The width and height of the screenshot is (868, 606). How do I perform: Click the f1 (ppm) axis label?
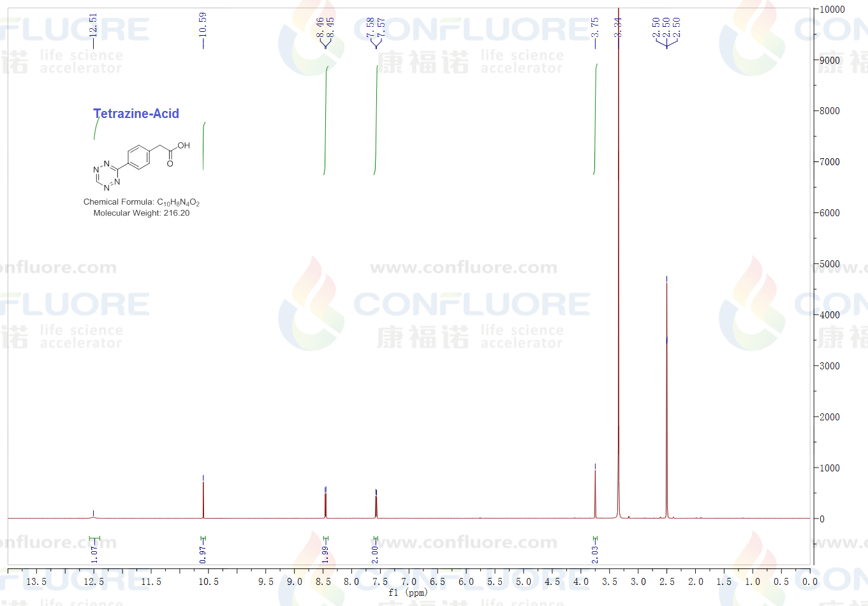click(408, 593)
